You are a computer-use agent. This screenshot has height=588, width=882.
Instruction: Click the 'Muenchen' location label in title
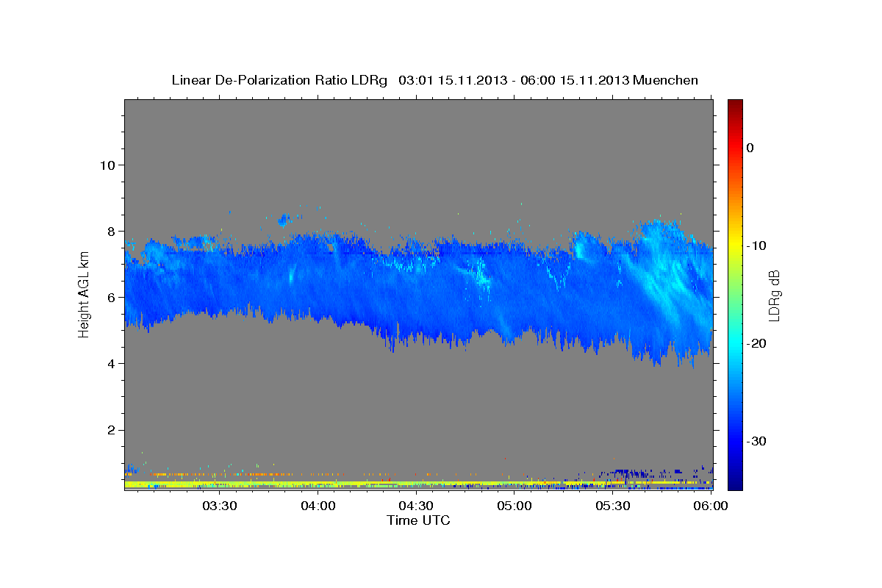point(666,80)
